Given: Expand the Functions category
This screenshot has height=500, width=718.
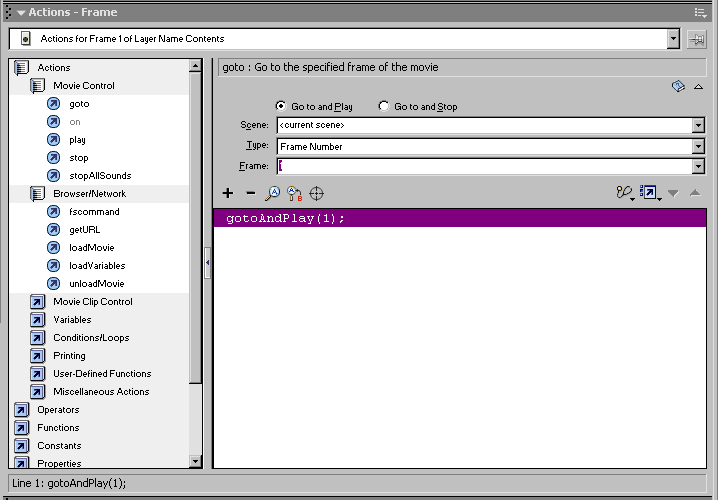Looking at the screenshot, I should pos(21,428).
